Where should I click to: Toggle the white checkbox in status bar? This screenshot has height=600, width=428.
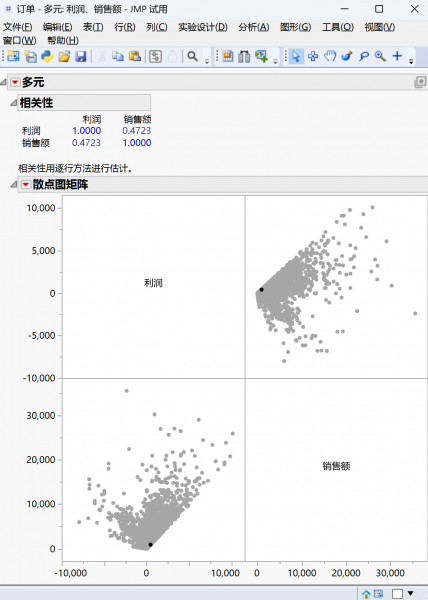(397, 593)
